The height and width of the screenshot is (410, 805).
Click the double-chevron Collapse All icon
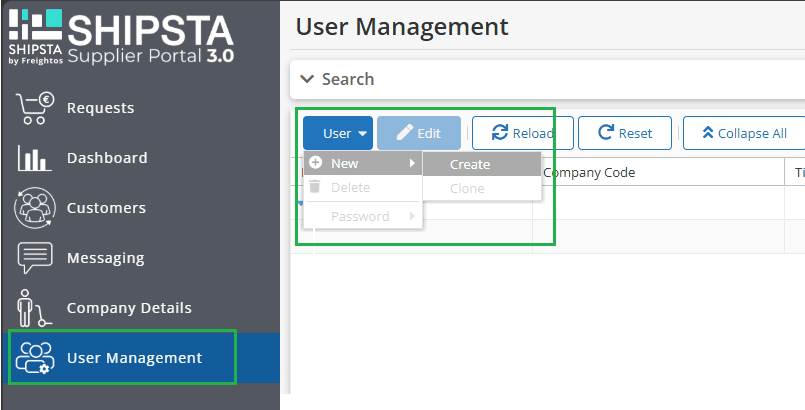[x=707, y=133]
